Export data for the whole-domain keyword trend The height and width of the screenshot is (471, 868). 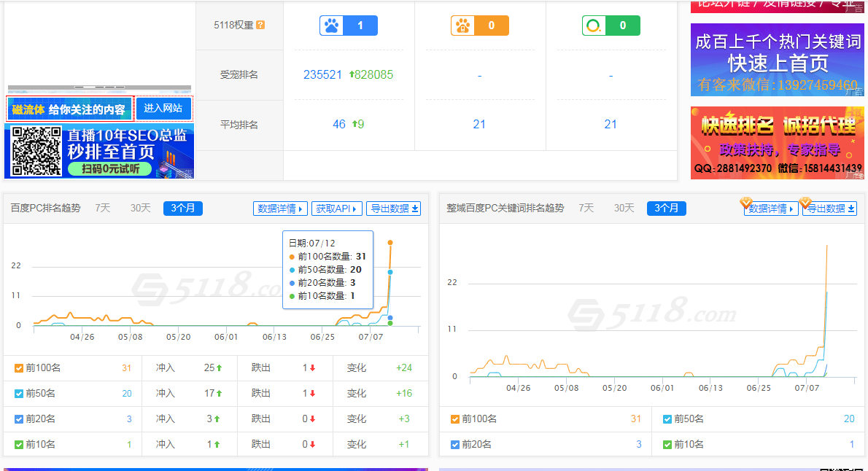point(830,209)
